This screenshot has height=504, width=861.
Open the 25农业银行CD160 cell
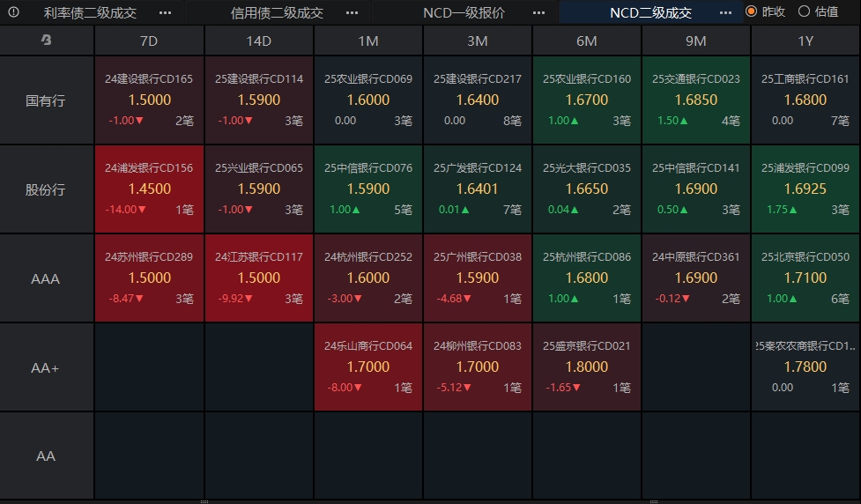[x=586, y=100]
